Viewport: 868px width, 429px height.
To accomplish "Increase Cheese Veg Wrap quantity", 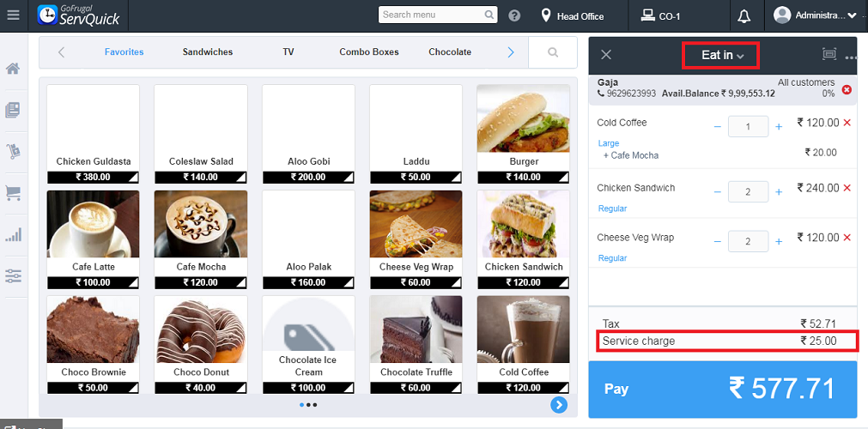I will tap(779, 241).
